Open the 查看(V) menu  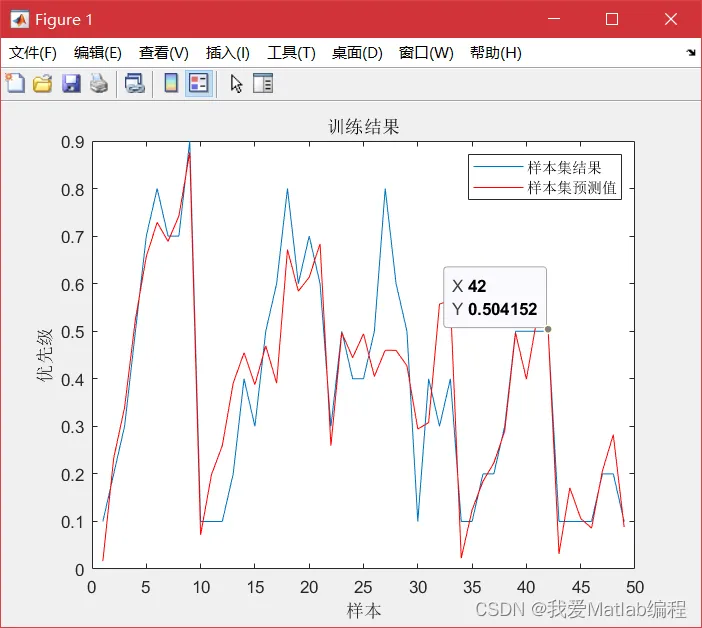coord(163,53)
